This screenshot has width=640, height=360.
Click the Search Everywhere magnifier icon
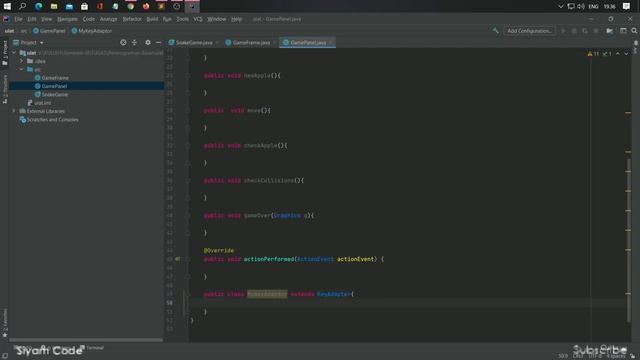click(x=634, y=31)
